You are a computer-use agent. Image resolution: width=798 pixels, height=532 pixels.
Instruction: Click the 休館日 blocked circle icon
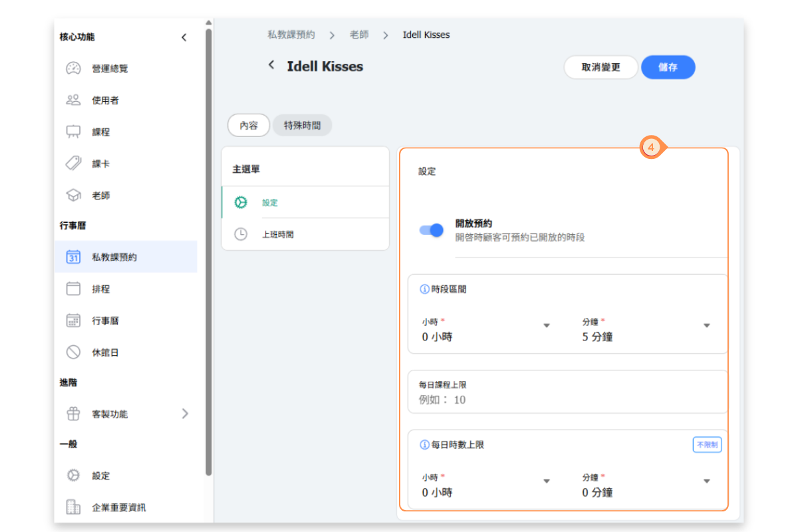(x=73, y=352)
